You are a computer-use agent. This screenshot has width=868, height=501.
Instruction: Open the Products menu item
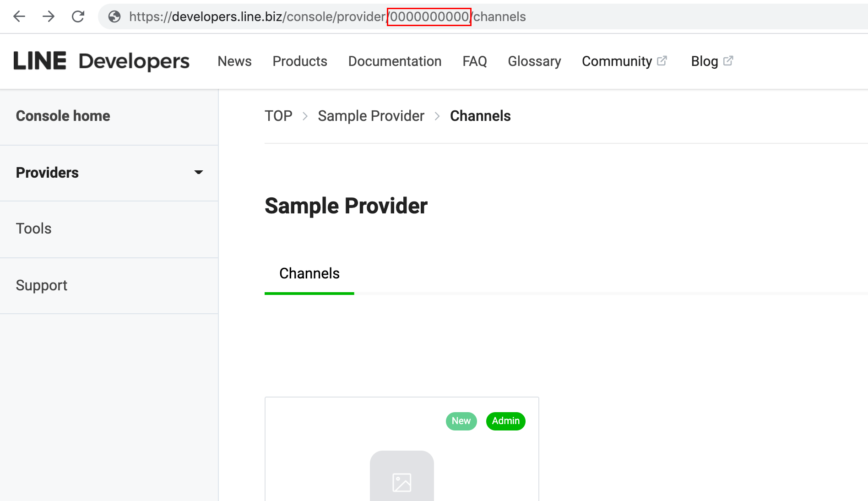pos(300,61)
